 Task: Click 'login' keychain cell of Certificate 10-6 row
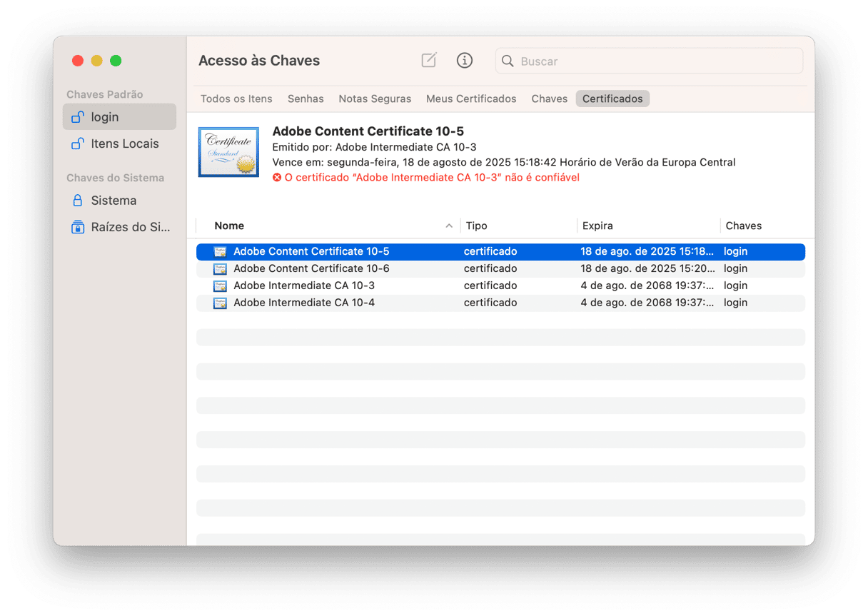[735, 268]
